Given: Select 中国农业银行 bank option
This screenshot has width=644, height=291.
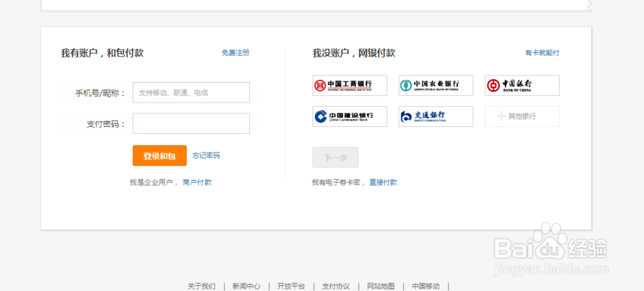Looking at the screenshot, I should (x=436, y=86).
